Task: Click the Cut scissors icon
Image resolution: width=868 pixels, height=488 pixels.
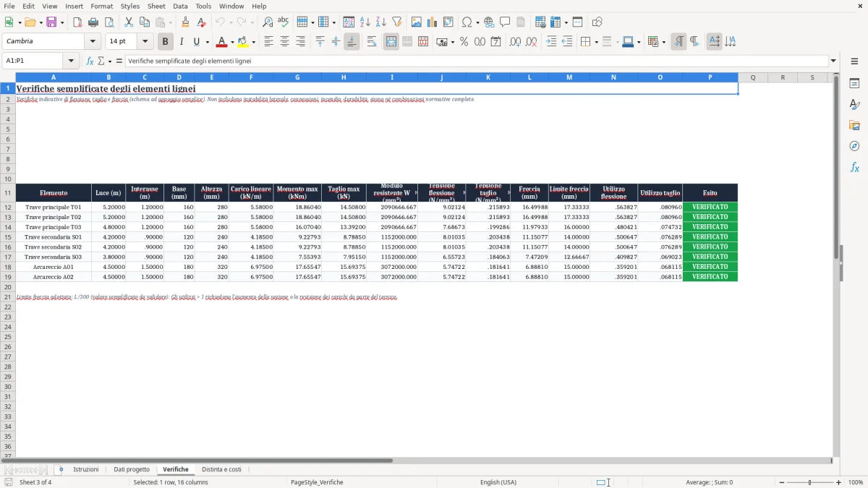Action: 128,22
